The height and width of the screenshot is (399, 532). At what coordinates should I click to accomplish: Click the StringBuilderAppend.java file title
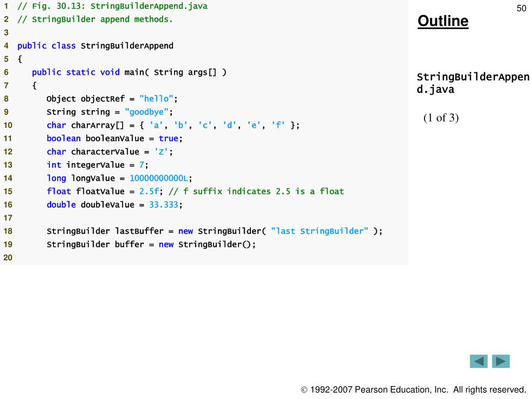pos(473,83)
